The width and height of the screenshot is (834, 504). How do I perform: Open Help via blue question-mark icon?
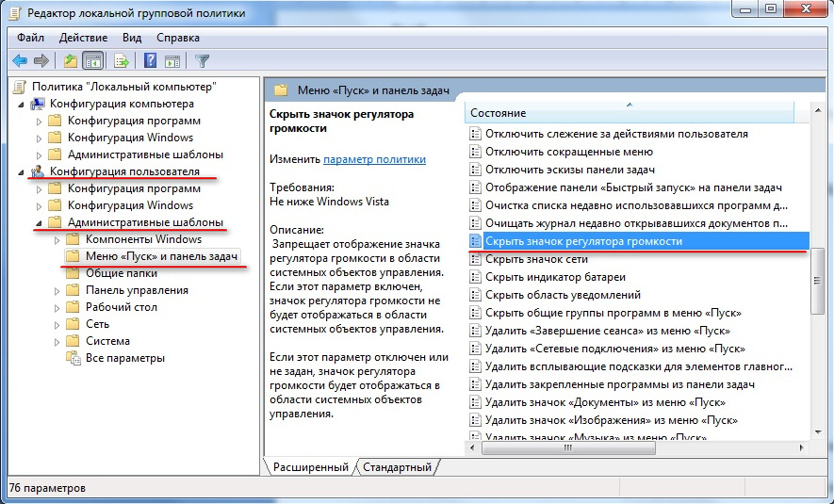(151, 61)
